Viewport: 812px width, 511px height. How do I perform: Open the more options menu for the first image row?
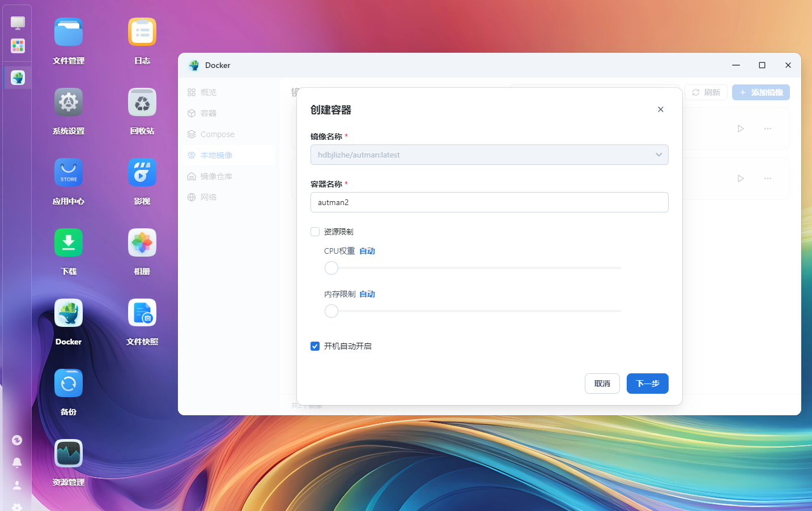tap(767, 129)
